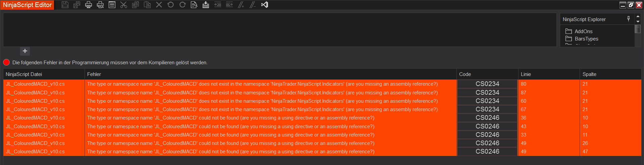Viewport: 644px width, 165px height.
Task: Close the NinjaScript Editor window
Action: pos(639,5)
